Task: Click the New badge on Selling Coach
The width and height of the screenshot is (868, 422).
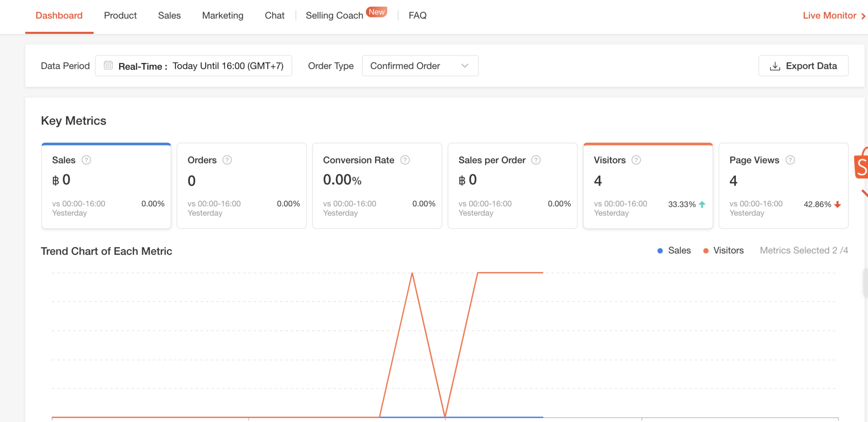Action: click(377, 12)
